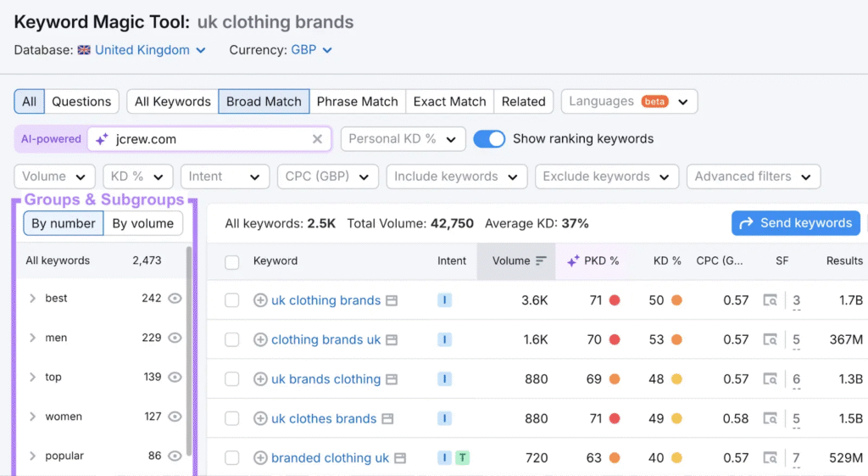Screen dimensions: 868x476
Task: Click the UK flag icon beside Database
Action: point(84,50)
